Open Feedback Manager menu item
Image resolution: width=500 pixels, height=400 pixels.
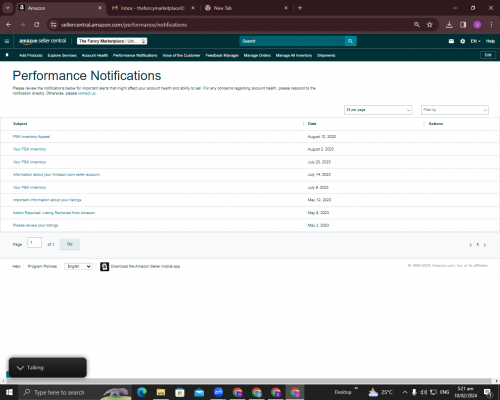(x=222, y=55)
